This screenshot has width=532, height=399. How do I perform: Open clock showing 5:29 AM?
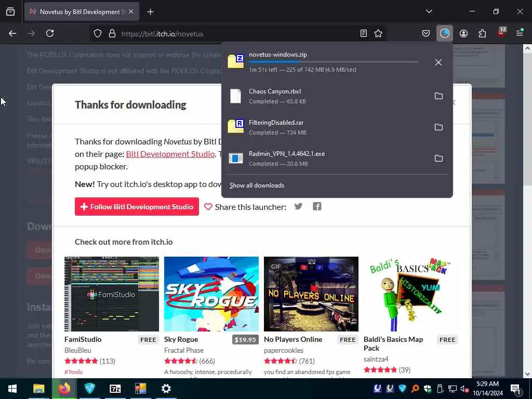tap(487, 389)
